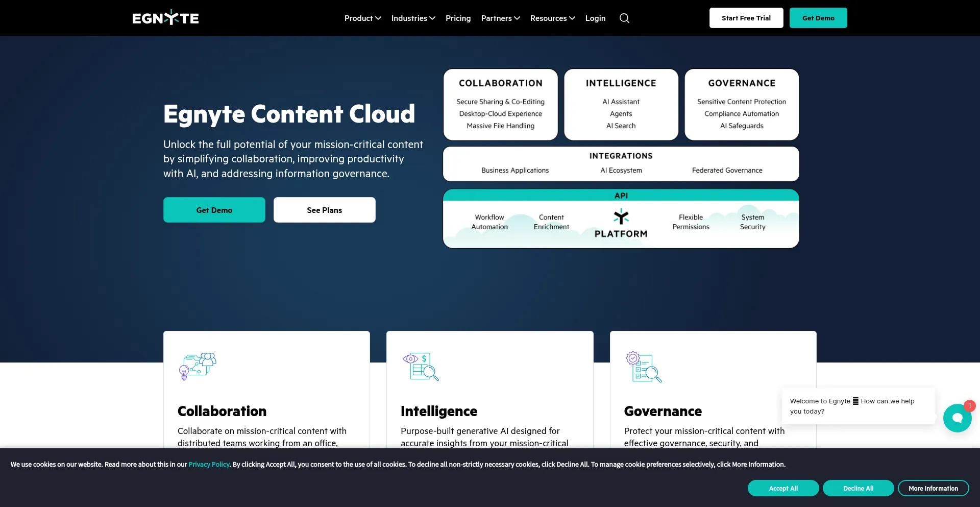Click the API bar in the diagram
Viewport: 980px width, 507px height.
tap(621, 196)
